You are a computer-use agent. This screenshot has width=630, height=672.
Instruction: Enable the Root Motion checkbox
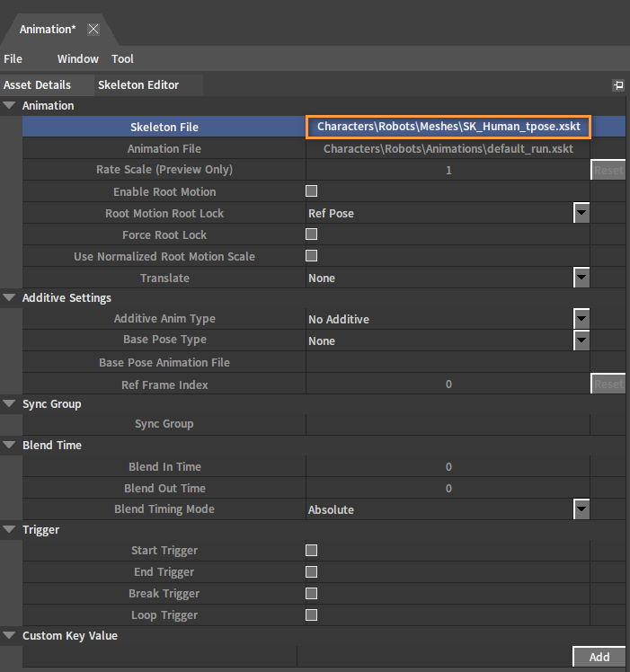[x=311, y=191]
